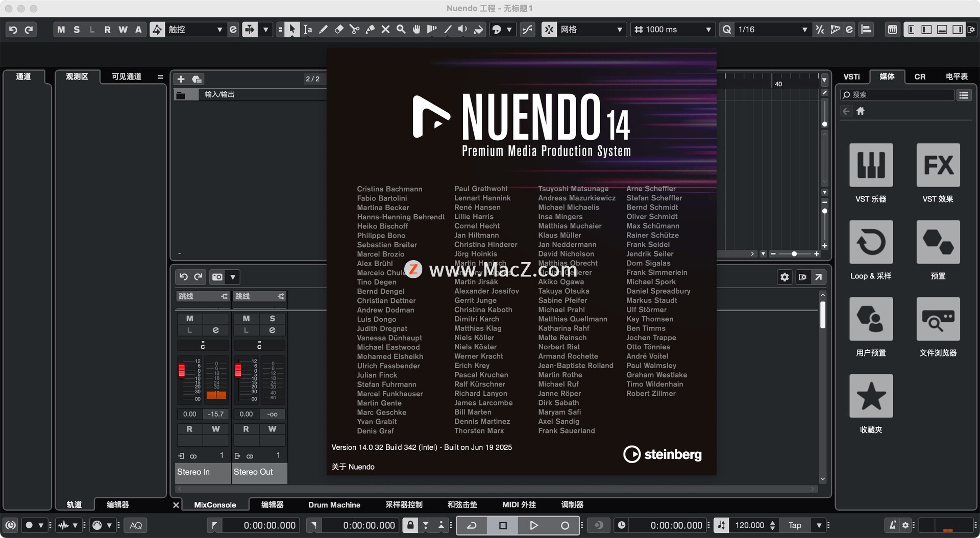Solo the Stereo Out channel
Viewport: 980px width, 538px height.
(x=272, y=318)
